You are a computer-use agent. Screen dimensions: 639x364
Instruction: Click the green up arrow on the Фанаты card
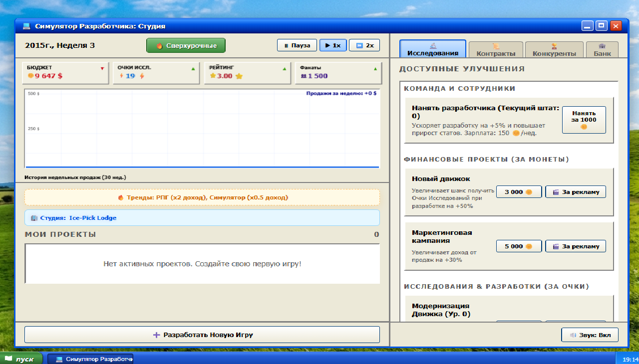pyautogui.click(x=375, y=69)
